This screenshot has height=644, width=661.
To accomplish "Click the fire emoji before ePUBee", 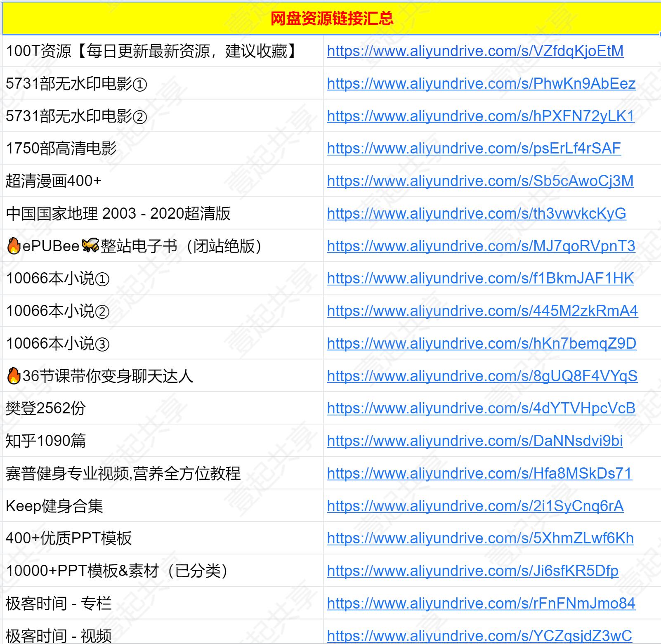I will point(14,246).
